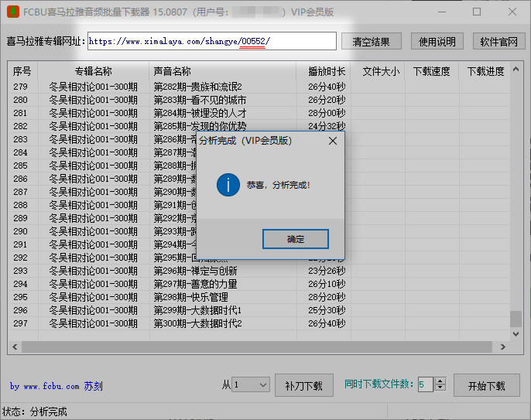Open the 从 start number dropdown
The width and height of the screenshot is (531, 420).
251,384
